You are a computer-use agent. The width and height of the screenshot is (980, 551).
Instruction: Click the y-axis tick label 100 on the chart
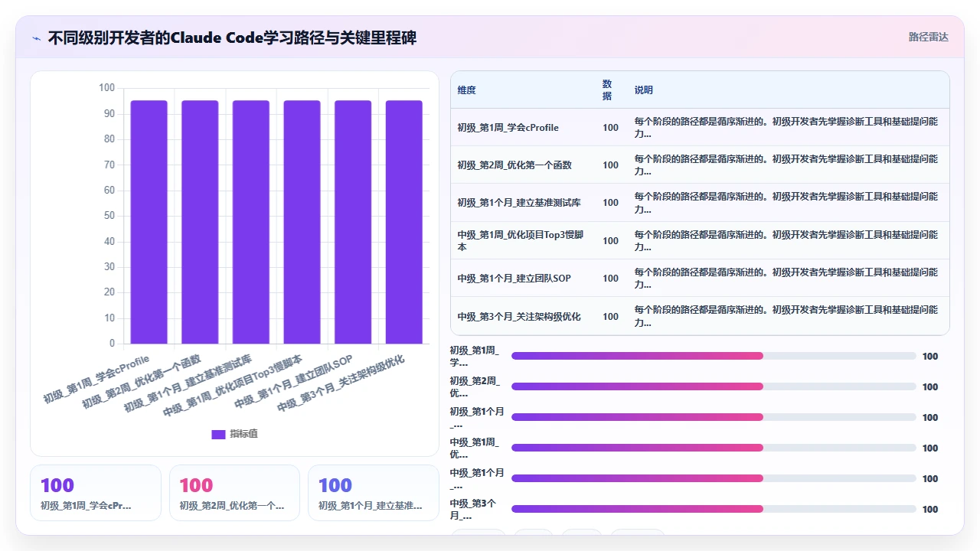pyautogui.click(x=106, y=88)
